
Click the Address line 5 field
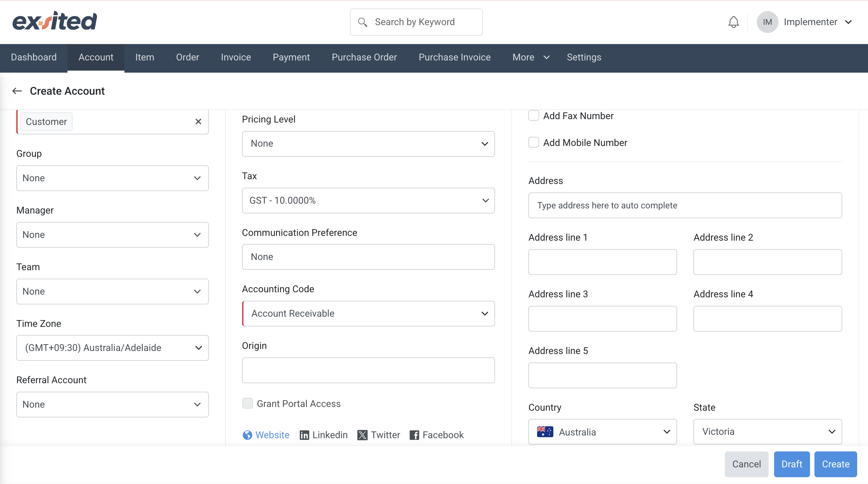[x=603, y=375]
